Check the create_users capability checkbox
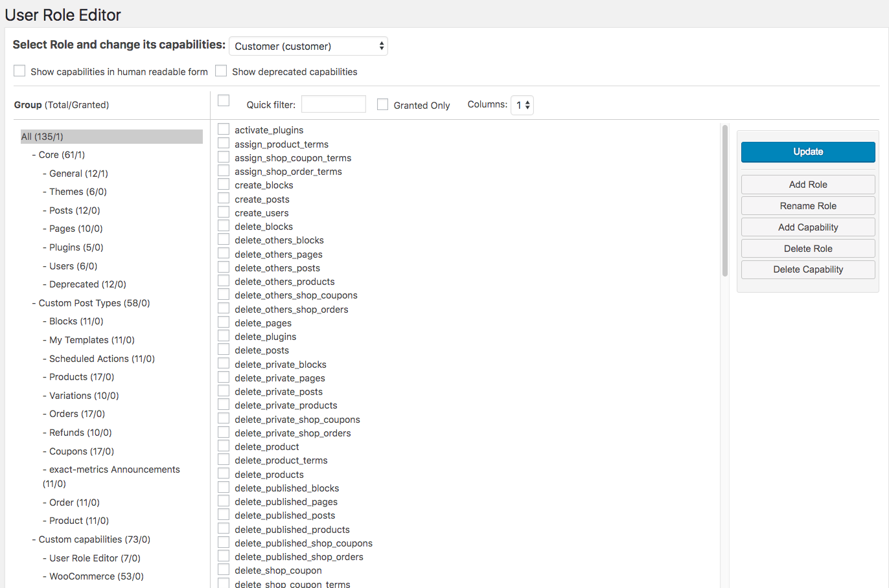The image size is (889, 588). tap(224, 212)
